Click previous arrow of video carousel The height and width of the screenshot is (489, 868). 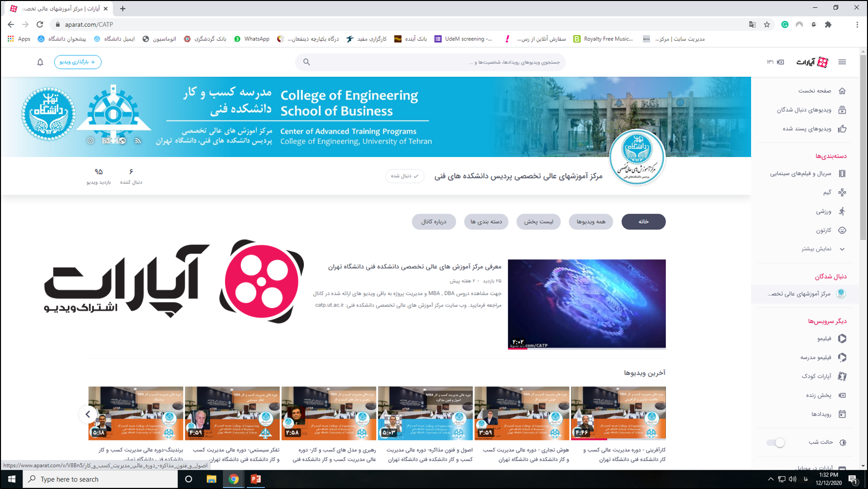88,414
